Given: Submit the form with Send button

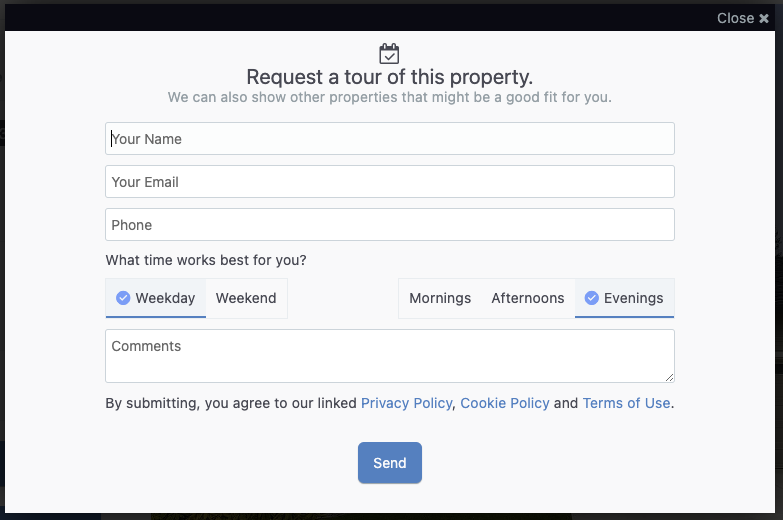Looking at the screenshot, I should (390, 463).
